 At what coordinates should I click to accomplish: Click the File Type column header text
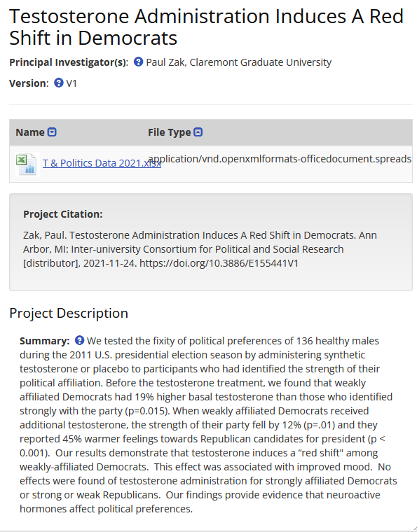(x=169, y=132)
